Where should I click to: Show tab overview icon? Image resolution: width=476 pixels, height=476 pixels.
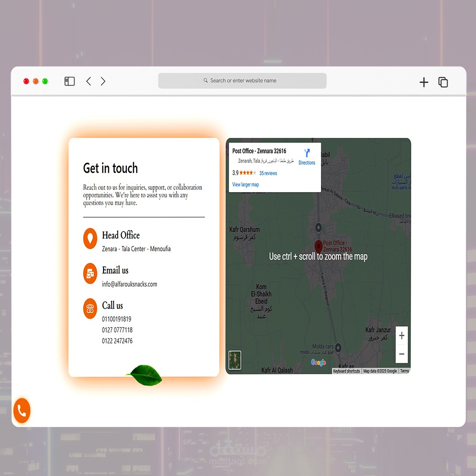443,82
